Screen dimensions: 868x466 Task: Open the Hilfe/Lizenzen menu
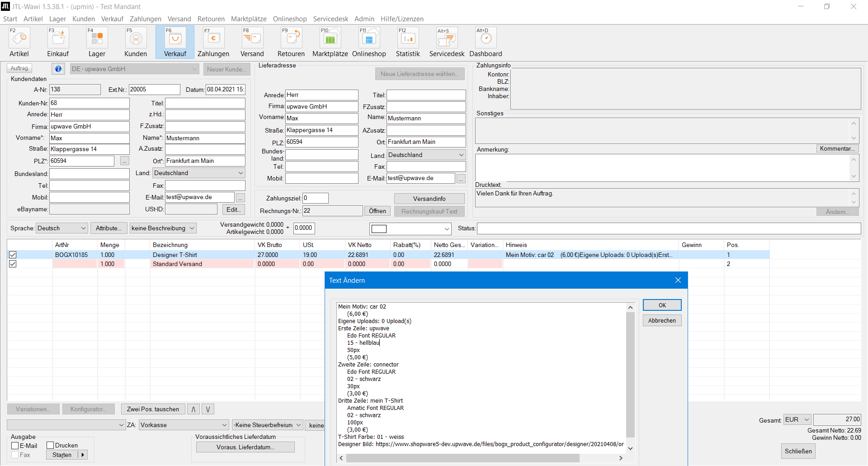tap(402, 19)
